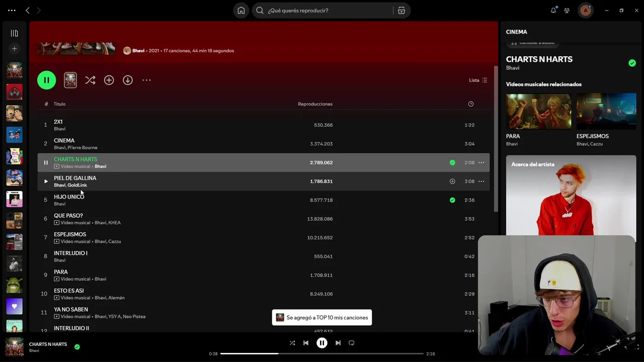The width and height of the screenshot is (644, 362).
Task: Toggle repeat in the bottom player
Action: coord(352,343)
